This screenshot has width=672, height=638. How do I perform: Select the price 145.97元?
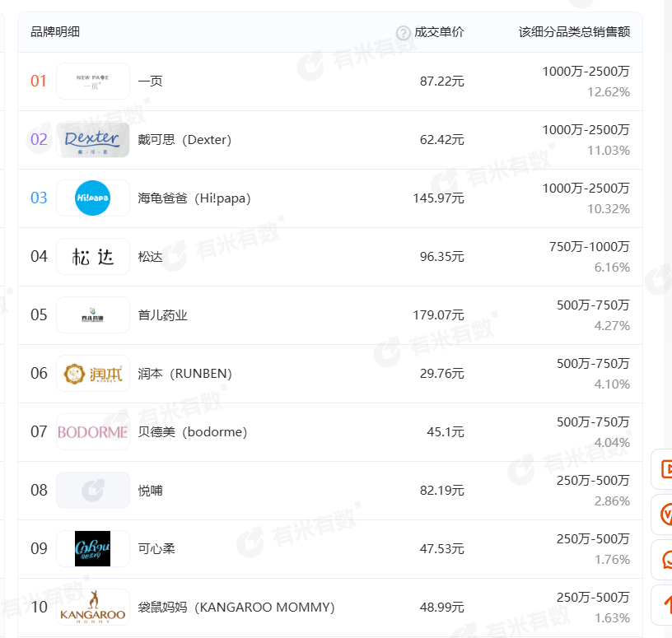pyautogui.click(x=438, y=198)
